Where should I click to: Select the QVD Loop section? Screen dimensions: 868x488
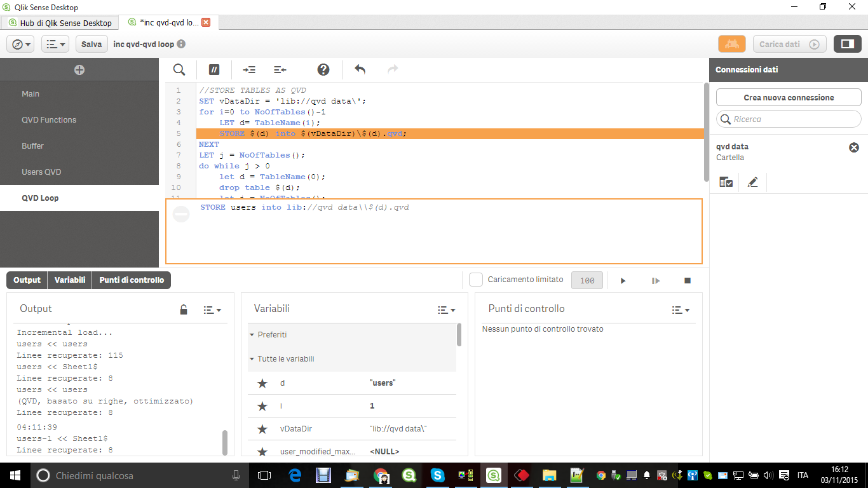[x=79, y=198]
